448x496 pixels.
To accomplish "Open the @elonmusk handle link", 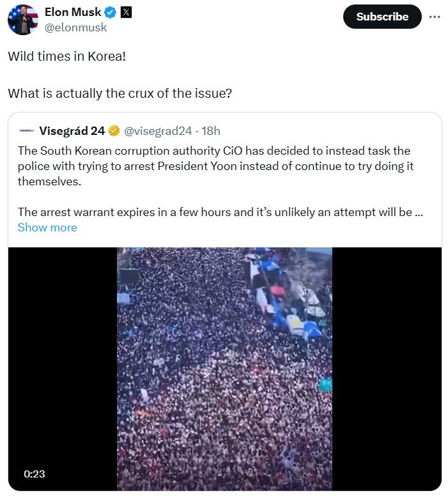I will pos(75,27).
